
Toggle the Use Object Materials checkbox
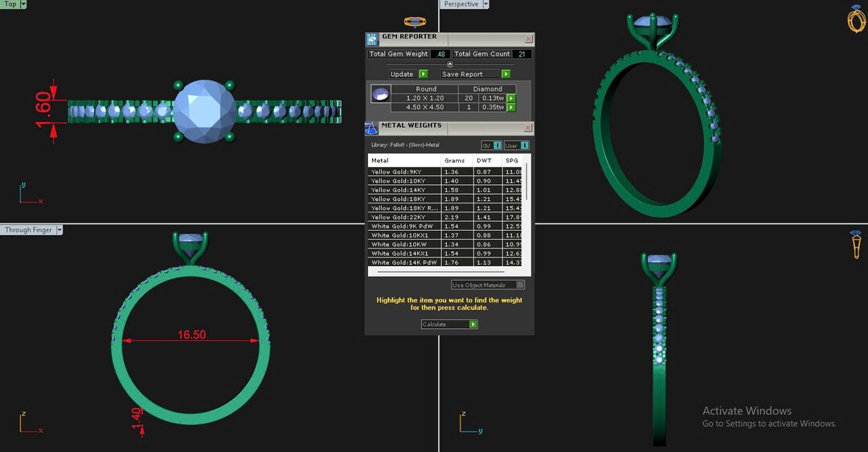pos(520,285)
